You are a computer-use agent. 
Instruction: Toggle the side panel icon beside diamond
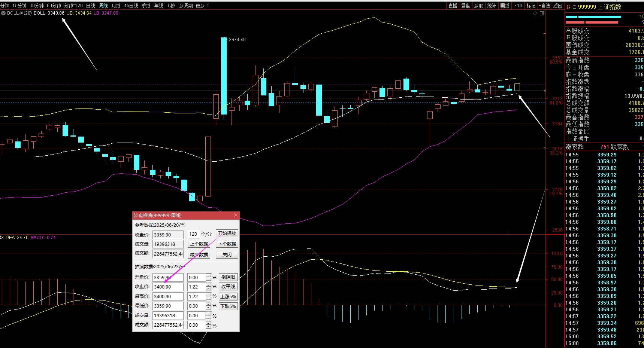point(542,13)
